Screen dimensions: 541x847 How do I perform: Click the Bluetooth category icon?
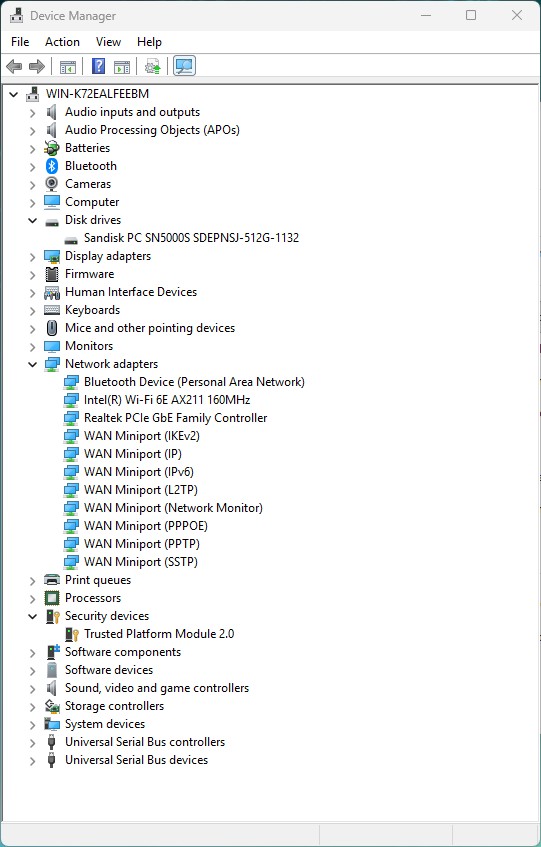pyautogui.click(x=52, y=166)
